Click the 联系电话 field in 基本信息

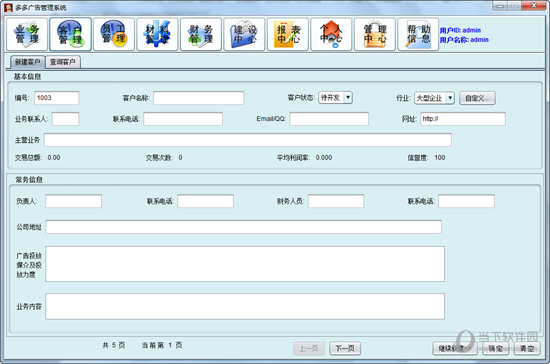tap(183, 119)
